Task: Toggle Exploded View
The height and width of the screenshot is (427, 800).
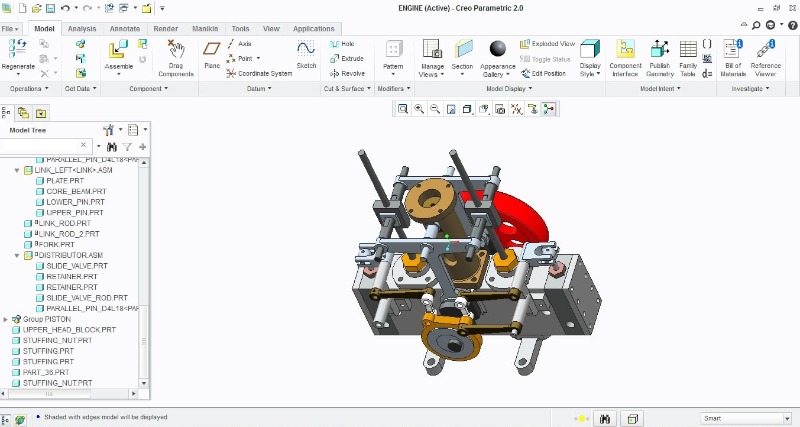Action: click(547, 44)
